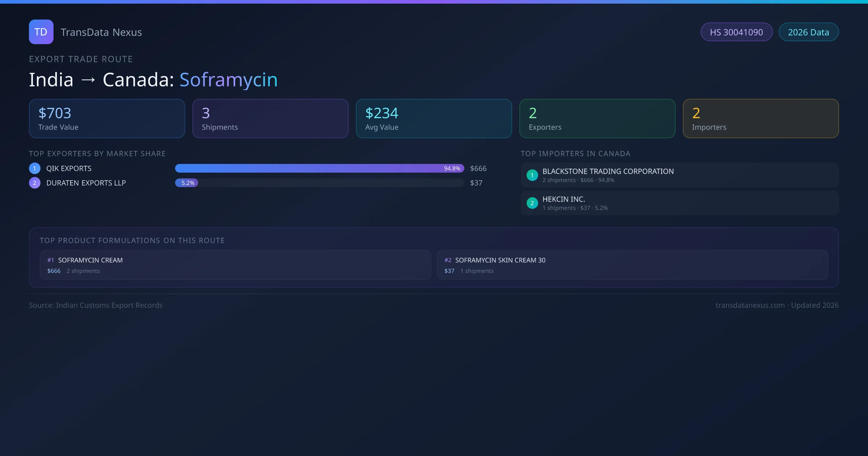The width and height of the screenshot is (868, 456).
Task: Click the 5.2% market share bar
Action: coord(187,183)
